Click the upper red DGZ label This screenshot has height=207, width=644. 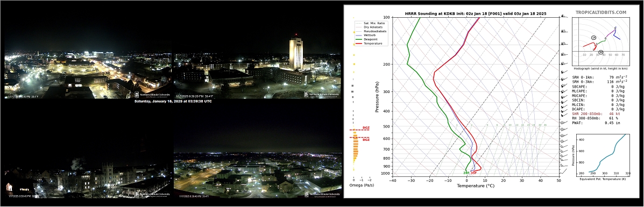pyautogui.click(x=365, y=128)
